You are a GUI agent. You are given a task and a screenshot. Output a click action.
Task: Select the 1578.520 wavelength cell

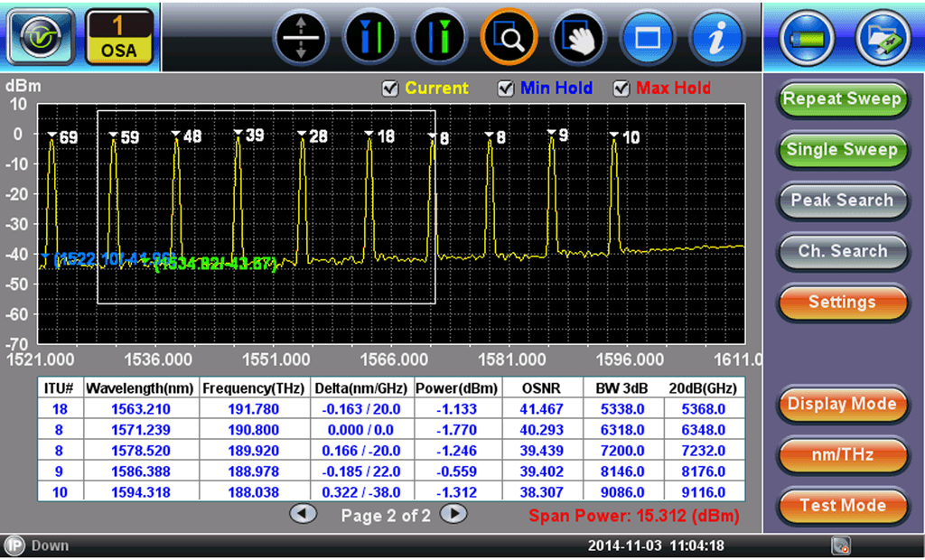141,451
